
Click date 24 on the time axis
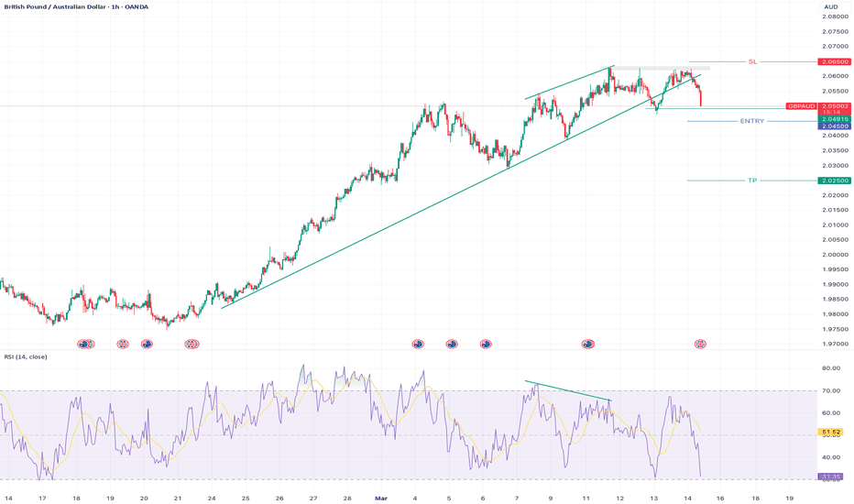pos(212,498)
